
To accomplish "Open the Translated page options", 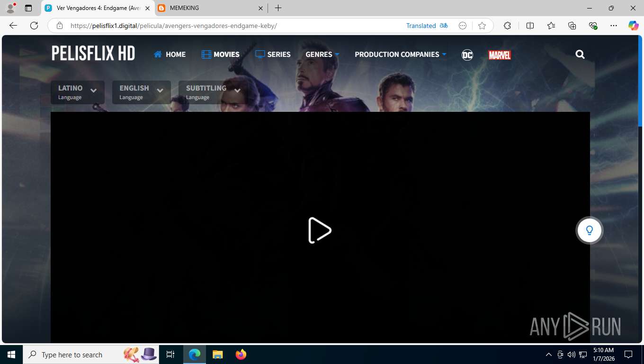I will (427, 26).
